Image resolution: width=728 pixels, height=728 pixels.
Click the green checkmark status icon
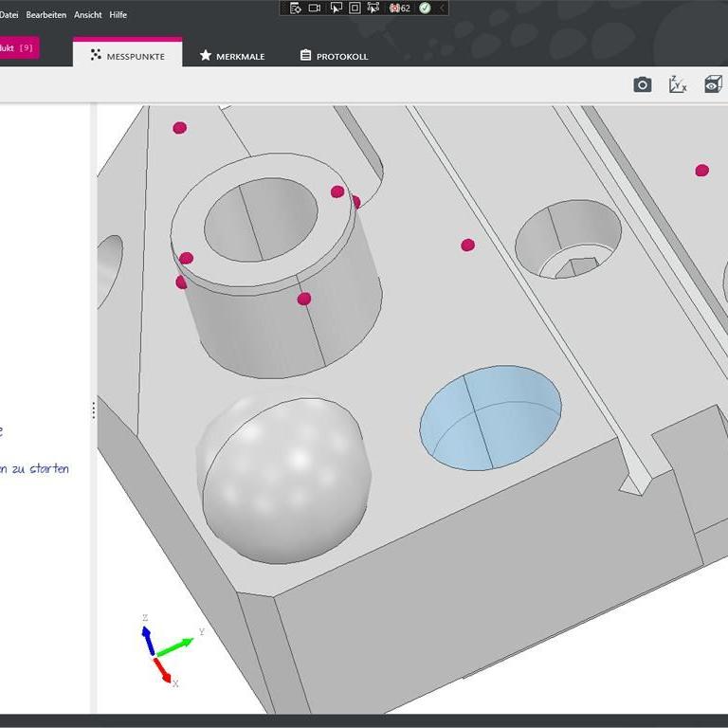[425, 8]
